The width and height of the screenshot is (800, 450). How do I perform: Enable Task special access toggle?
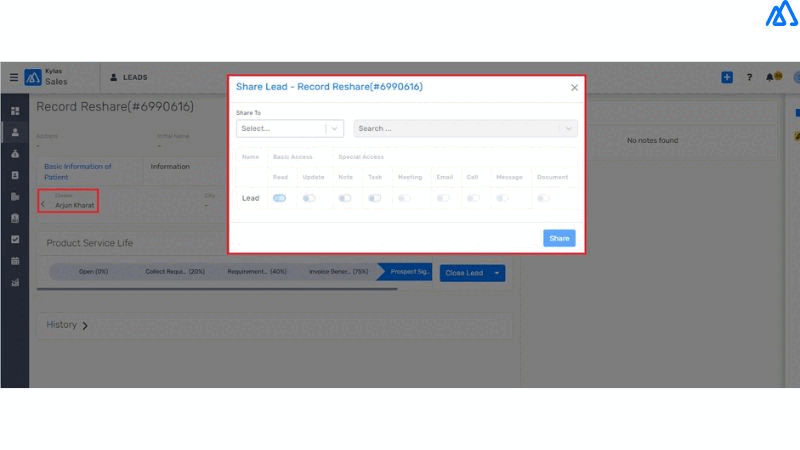(374, 198)
